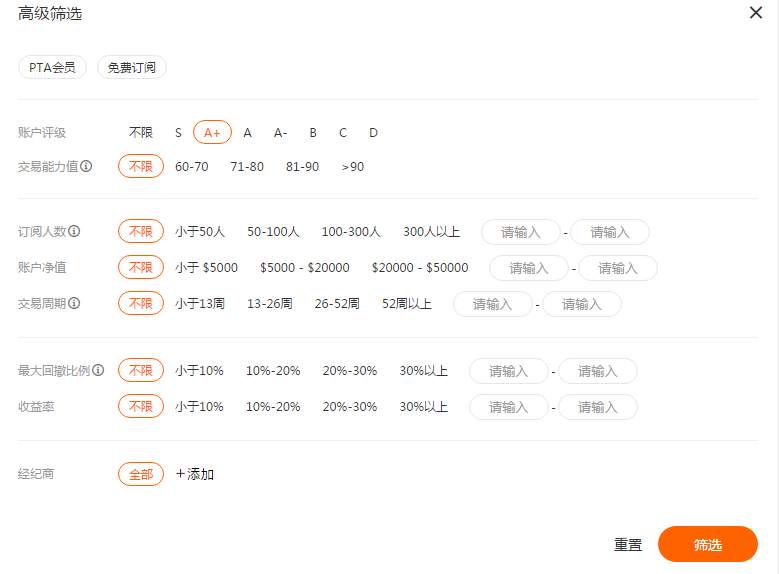Choose account rating B
This screenshot has width=779, height=574.
313,133
